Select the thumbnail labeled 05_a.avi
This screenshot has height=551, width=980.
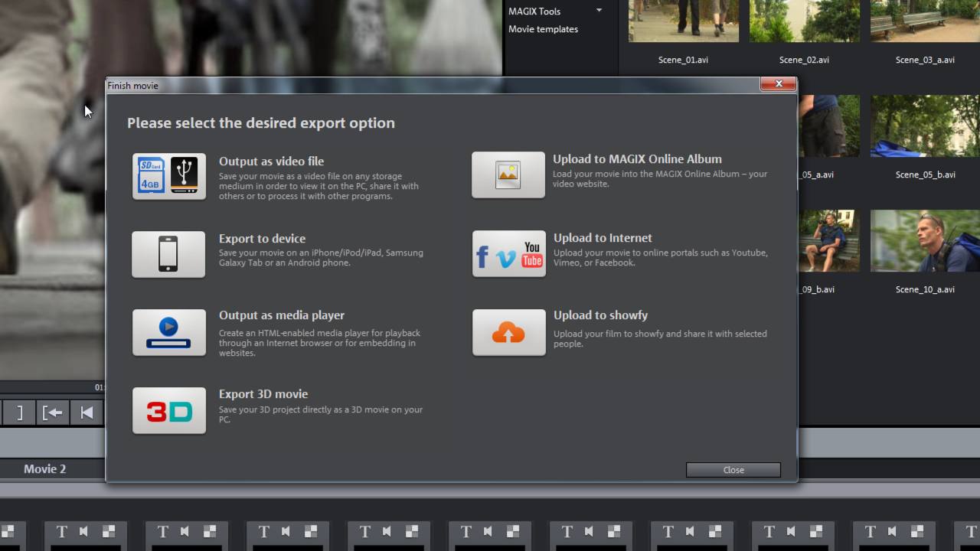click(x=828, y=126)
